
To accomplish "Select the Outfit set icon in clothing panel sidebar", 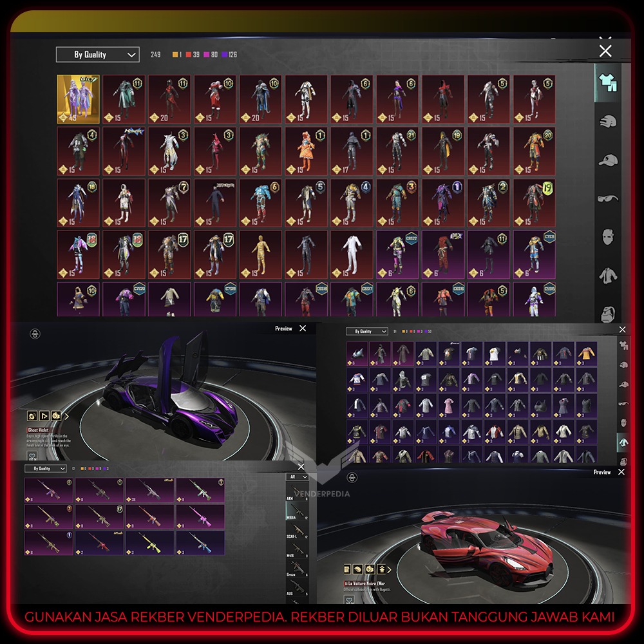I will click(x=623, y=345).
